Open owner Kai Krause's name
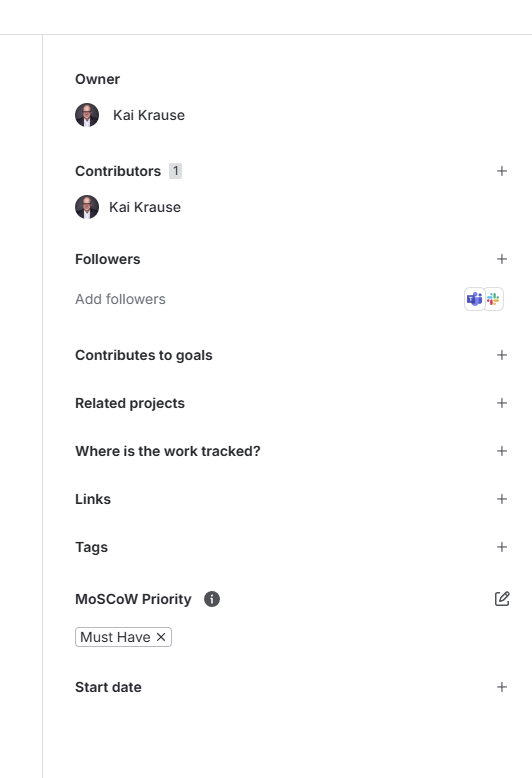 [x=149, y=115]
